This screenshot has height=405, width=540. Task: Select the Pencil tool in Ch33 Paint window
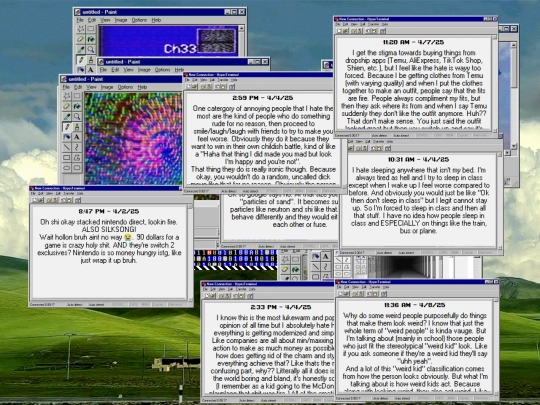click(x=81, y=60)
